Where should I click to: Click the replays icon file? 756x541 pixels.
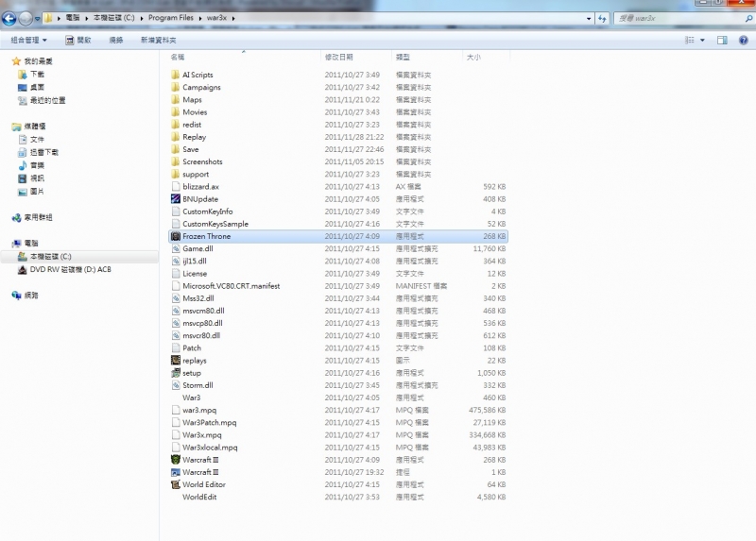(x=176, y=361)
